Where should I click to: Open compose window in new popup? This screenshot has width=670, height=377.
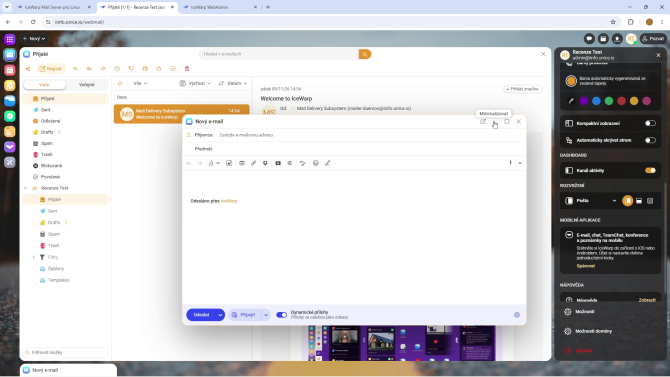483,122
